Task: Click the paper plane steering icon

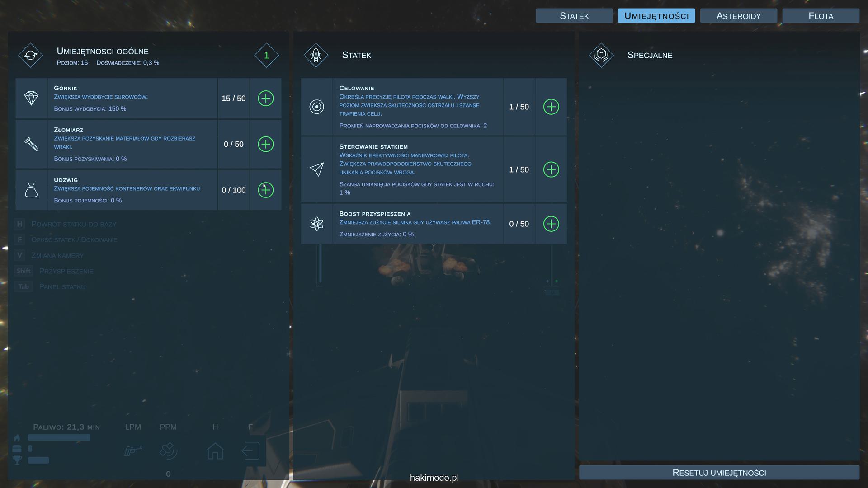Action: click(316, 169)
